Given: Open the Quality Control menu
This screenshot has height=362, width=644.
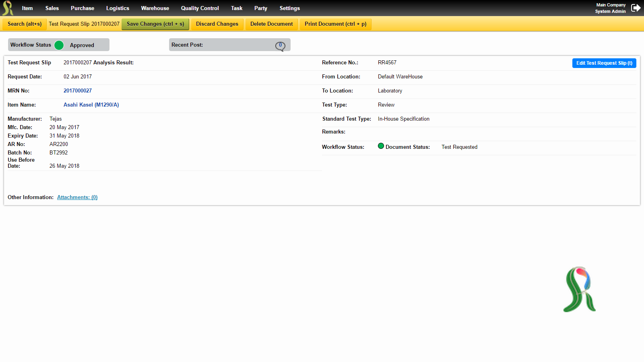Looking at the screenshot, I should (200, 8).
